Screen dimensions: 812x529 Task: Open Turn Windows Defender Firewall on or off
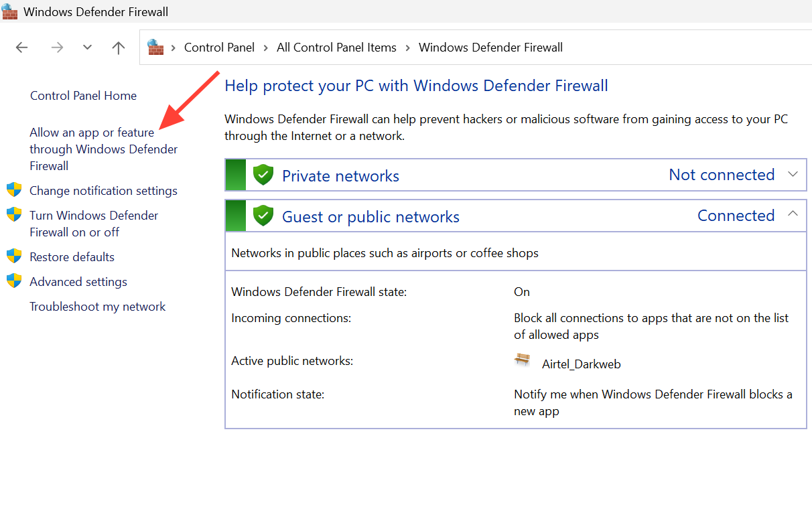click(94, 224)
